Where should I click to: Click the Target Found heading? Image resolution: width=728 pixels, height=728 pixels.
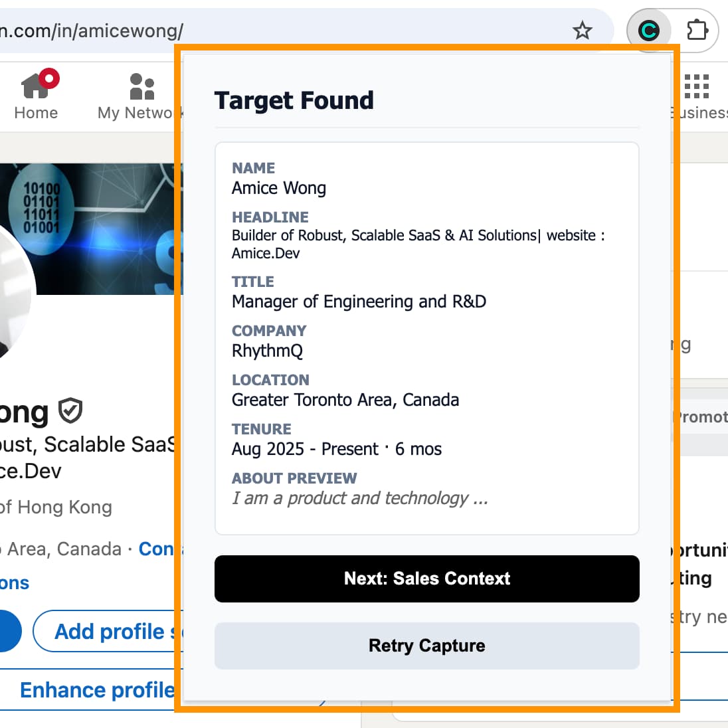pyautogui.click(x=294, y=100)
